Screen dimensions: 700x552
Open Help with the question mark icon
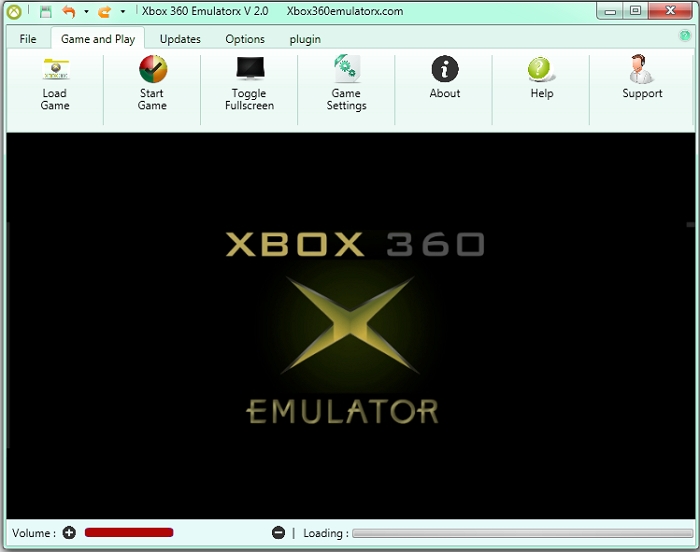point(541,70)
